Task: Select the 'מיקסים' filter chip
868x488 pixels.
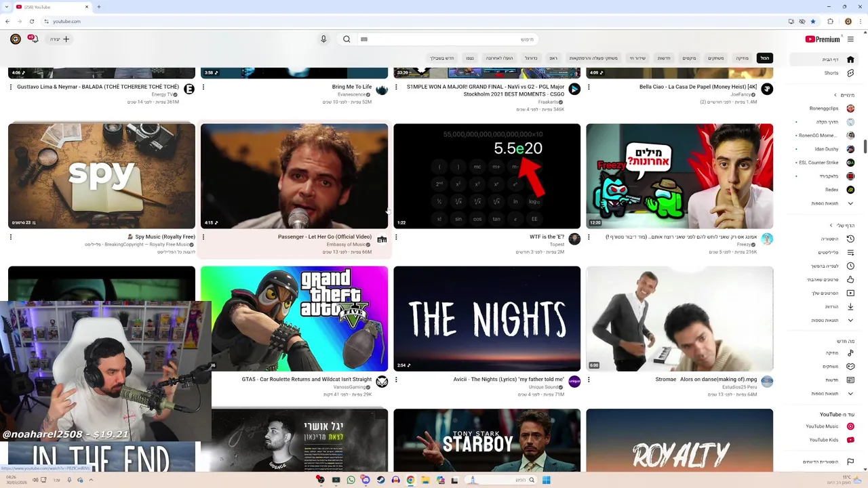Action: pyautogui.click(x=689, y=58)
